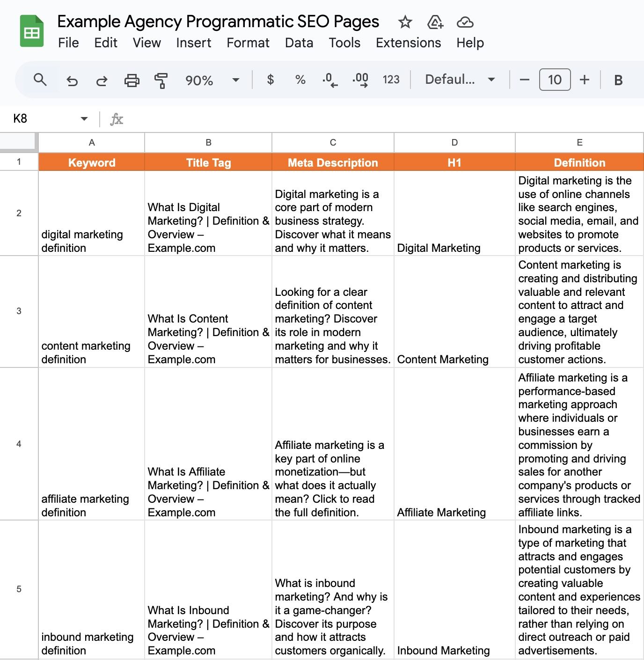
Task: Insert a function via fx button
Action: click(x=117, y=119)
